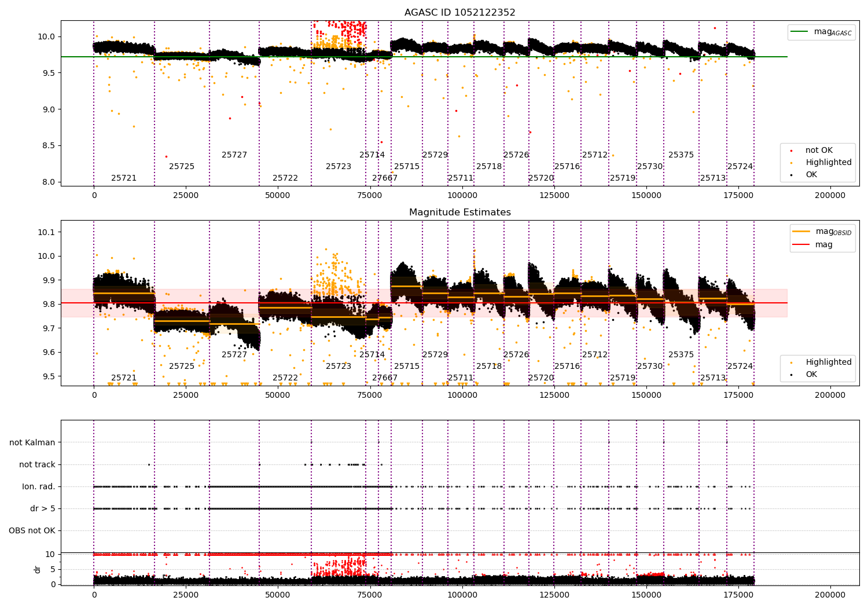Click obsid label 25721 in the top plot
868x608 pixels.
124,178
